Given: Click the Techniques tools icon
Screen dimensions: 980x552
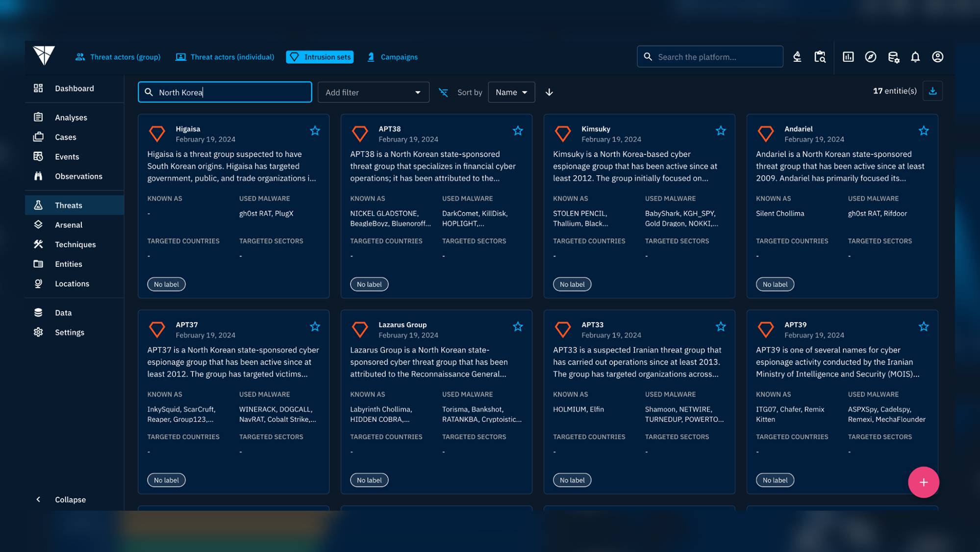Looking at the screenshot, I should click(x=38, y=244).
